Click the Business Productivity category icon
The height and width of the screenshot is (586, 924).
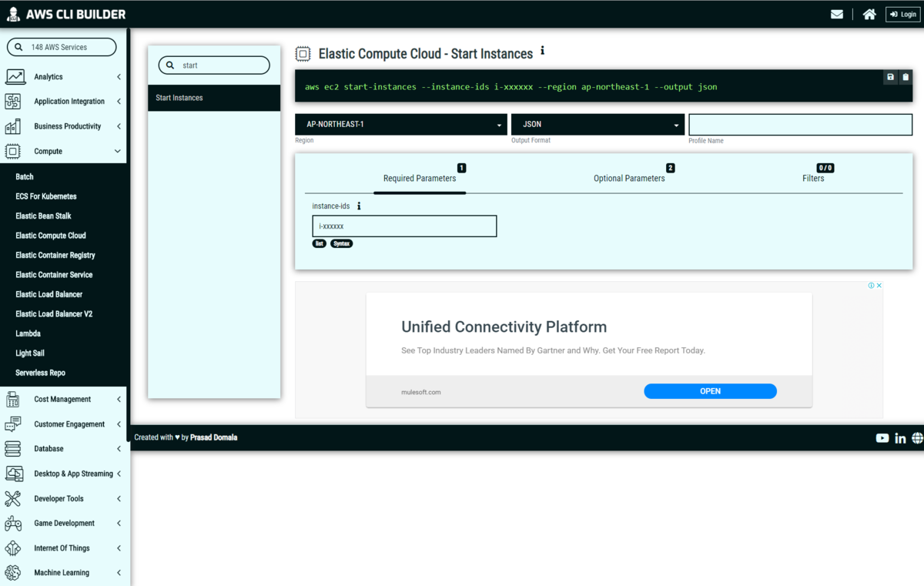click(13, 126)
